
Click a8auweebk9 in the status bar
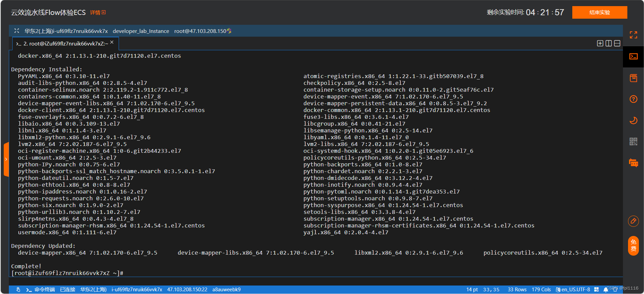coord(226,290)
